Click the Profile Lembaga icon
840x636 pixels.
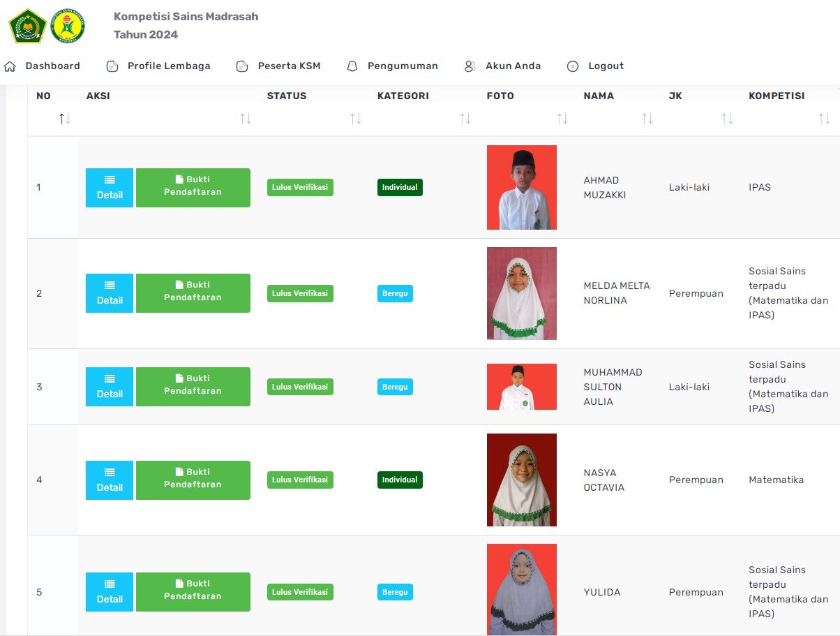point(112,66)
